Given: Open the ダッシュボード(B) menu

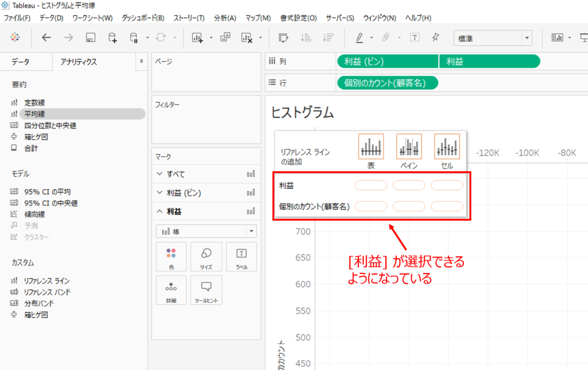Looking at the screenshot, I should [x=143, y=18].
